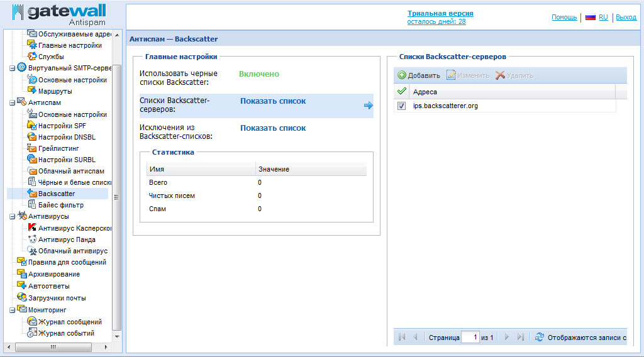Click the tree horizontal scrollbar left arrow
Image resolution: width=644 pixels, height=357 pixels.
9,347
